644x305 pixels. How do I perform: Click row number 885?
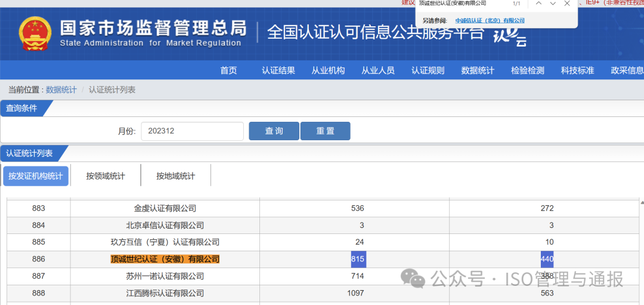pyautogui.click(x=39, y=242)
